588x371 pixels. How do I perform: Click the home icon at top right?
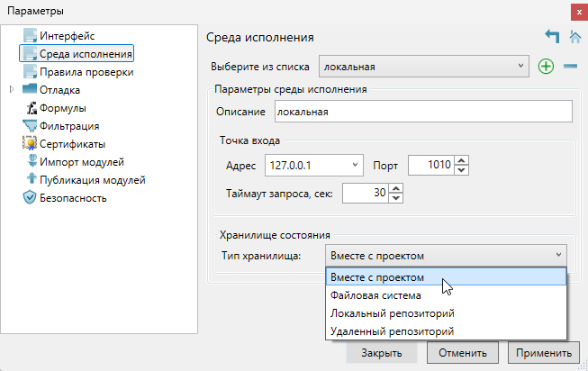pos(575,37)
